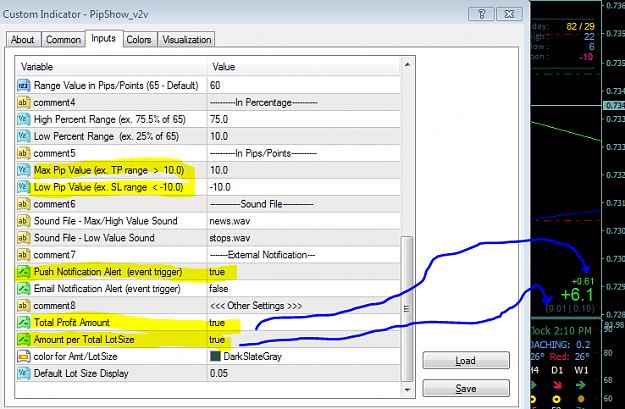This screenshot has width=625, height=409.
Task: Click the Value column header
Action: (x=303, y=67)
